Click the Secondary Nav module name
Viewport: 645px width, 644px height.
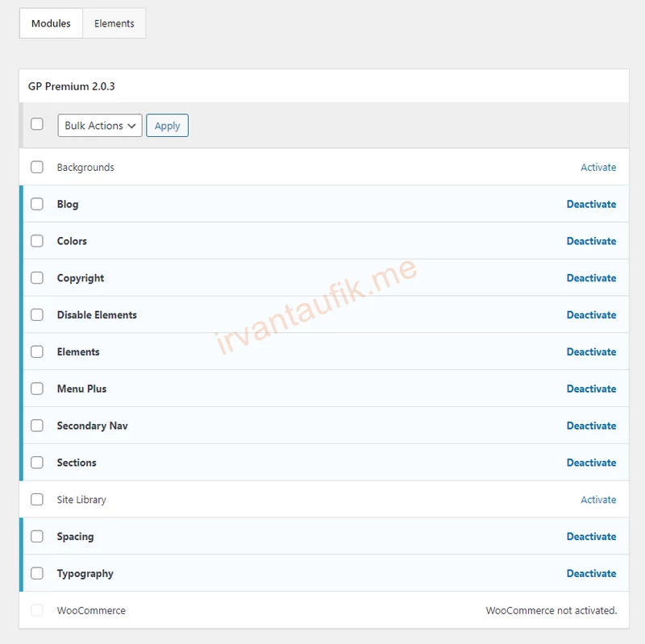(92, 426)
